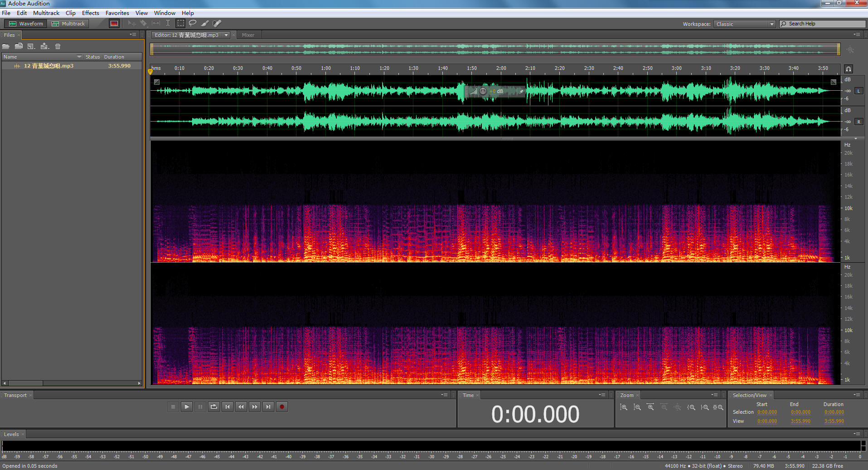Image resolution: width=868 pixels, height=470 pixels.
Task: Select the Time Selection tool
Action: click(x=168, y=23)
